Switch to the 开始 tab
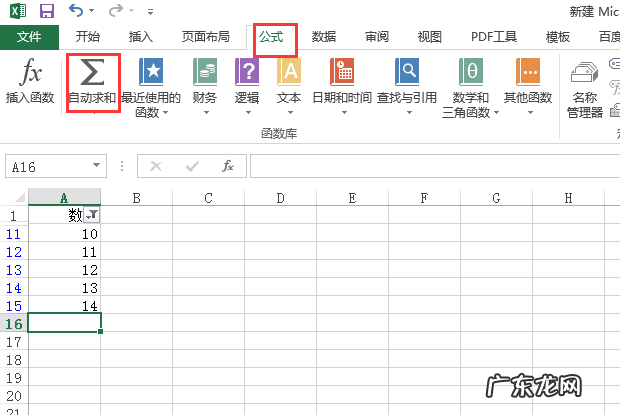The image size is (620, 415). 87,37
